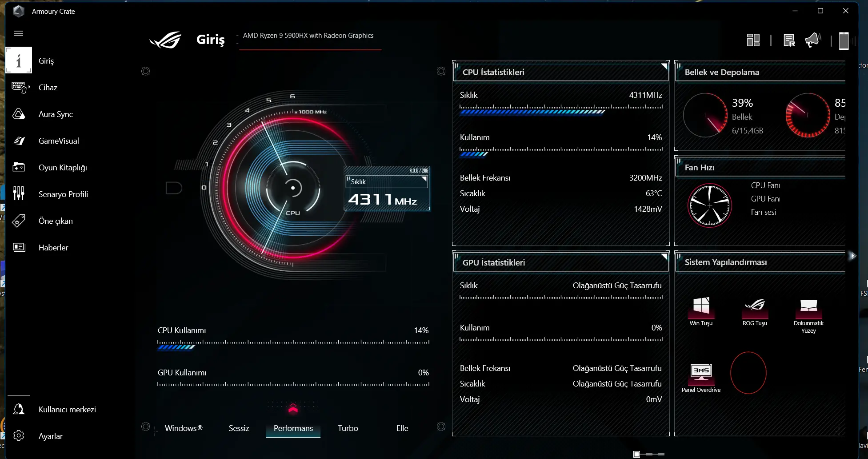Open the Oyun Kitaplığı game library icon
This screenshot has height=459, width=868.
(x=19, y=167)
